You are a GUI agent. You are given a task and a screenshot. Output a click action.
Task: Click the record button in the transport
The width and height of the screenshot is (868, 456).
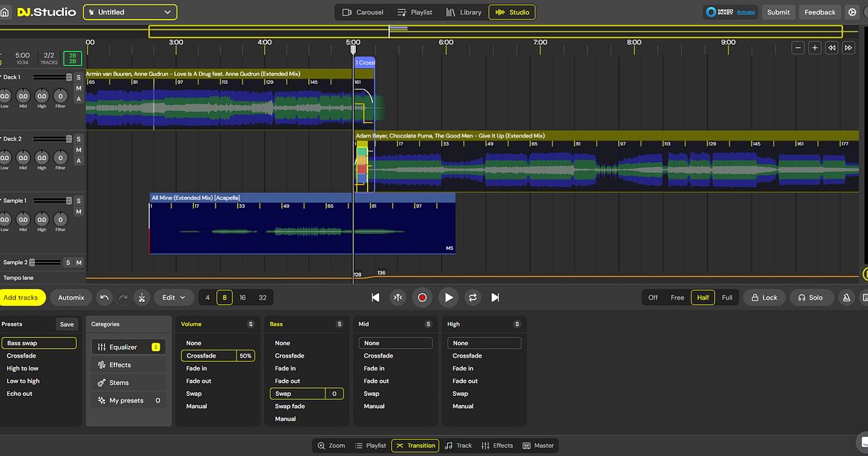[422, 297]
